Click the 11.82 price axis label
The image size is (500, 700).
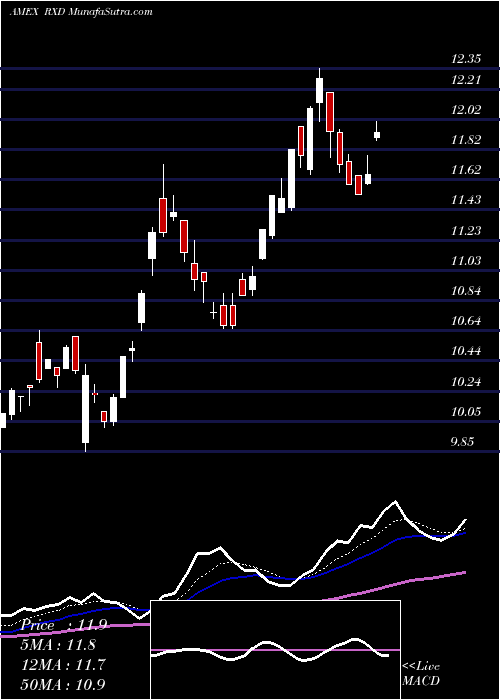tap(466, 140)
